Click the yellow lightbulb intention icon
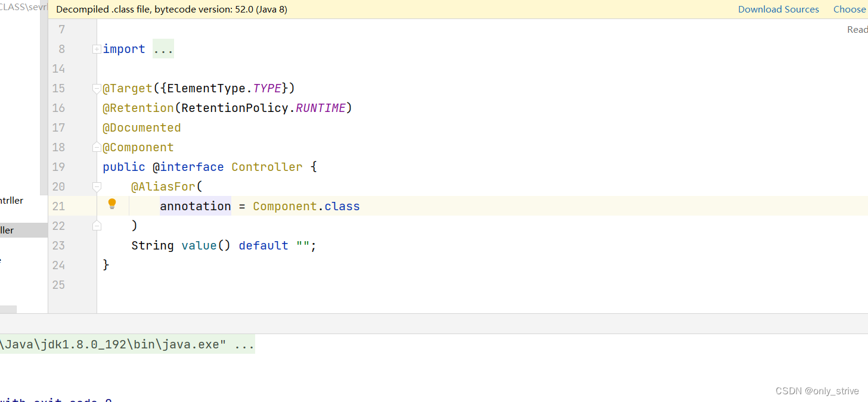 pyautogui.click(x=112, y=205)
